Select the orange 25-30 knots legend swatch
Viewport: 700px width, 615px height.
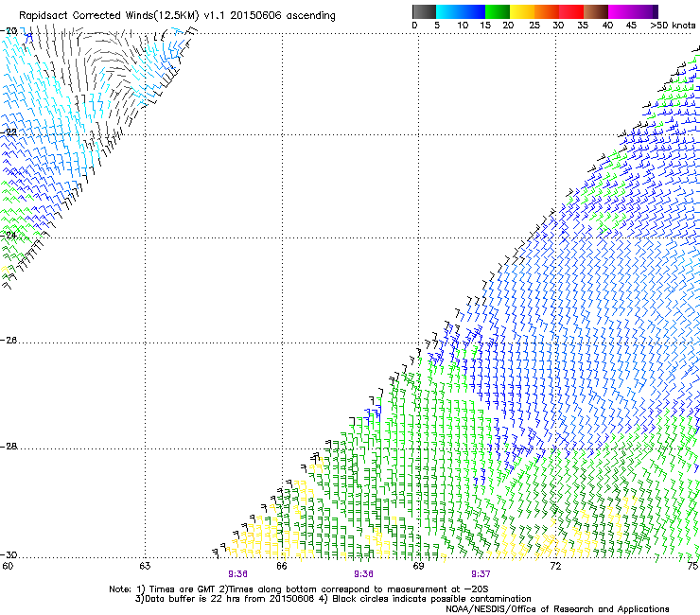[x=547, y=11]
